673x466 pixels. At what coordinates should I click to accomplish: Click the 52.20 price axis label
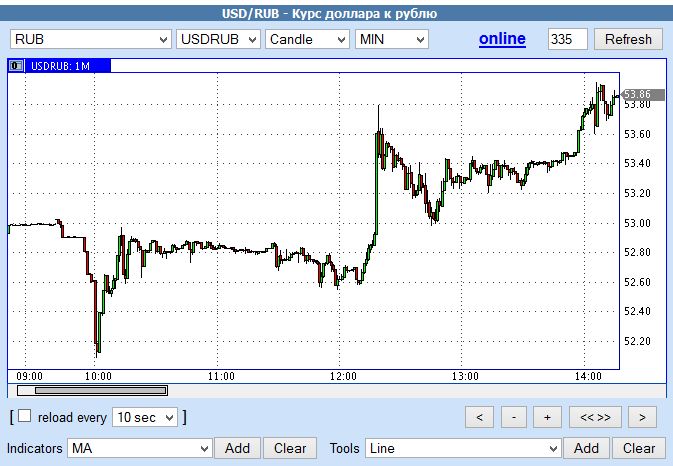(637, 341)
